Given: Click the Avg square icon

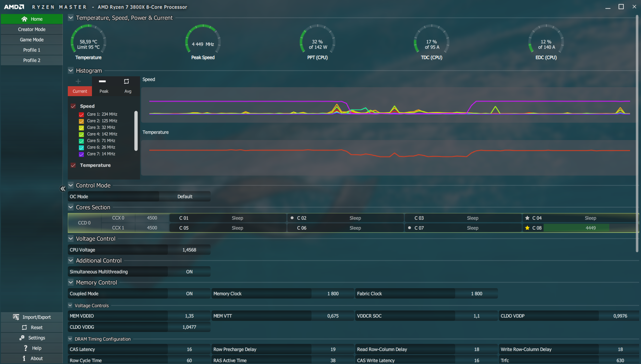Looking at the screenshot, I should 126,81.
